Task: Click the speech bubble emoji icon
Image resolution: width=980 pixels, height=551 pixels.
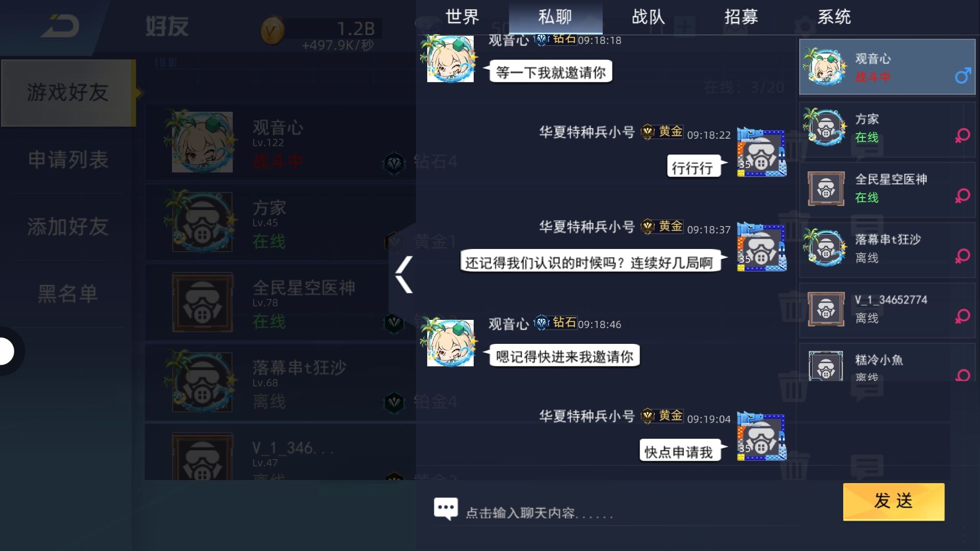Action: (446, 509)
